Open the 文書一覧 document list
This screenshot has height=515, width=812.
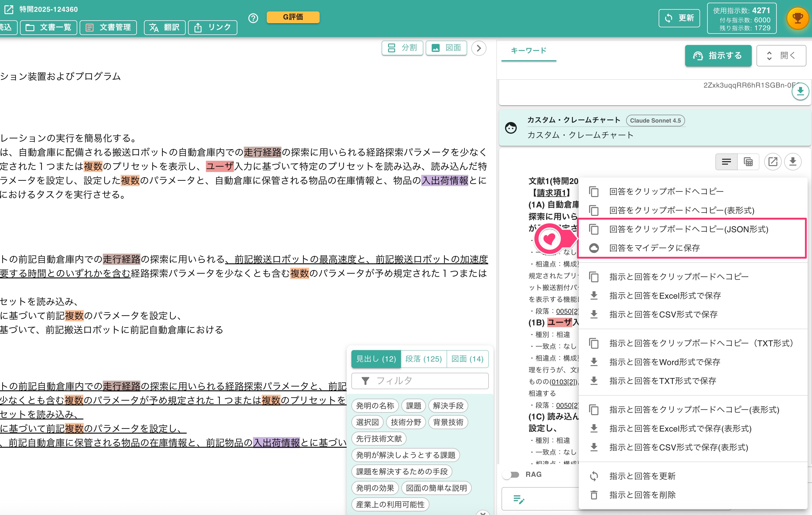48,27
